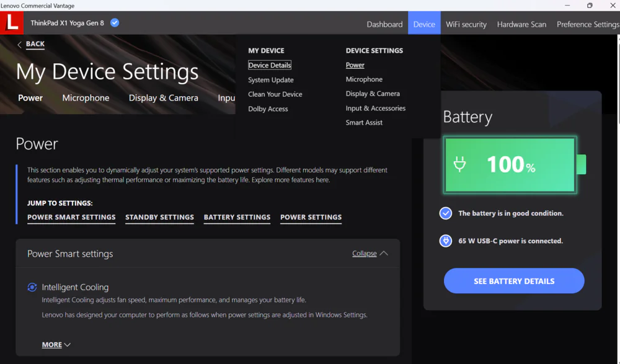Click the back arrow chevron icon

click(x=19, y=45)
